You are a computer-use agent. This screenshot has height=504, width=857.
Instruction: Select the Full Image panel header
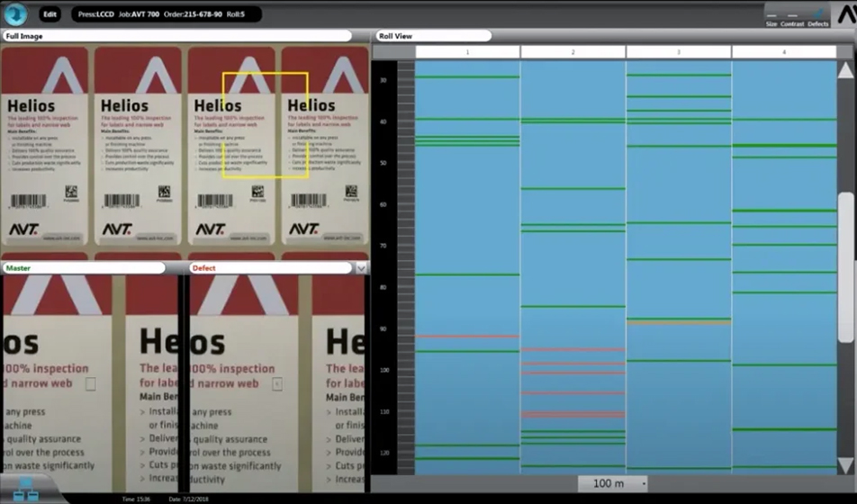pos(176,36)
